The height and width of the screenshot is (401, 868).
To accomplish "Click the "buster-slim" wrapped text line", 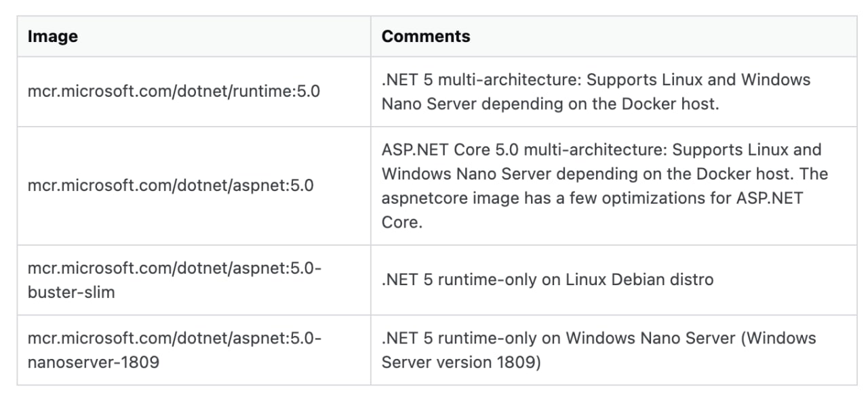I will point(71,293).
